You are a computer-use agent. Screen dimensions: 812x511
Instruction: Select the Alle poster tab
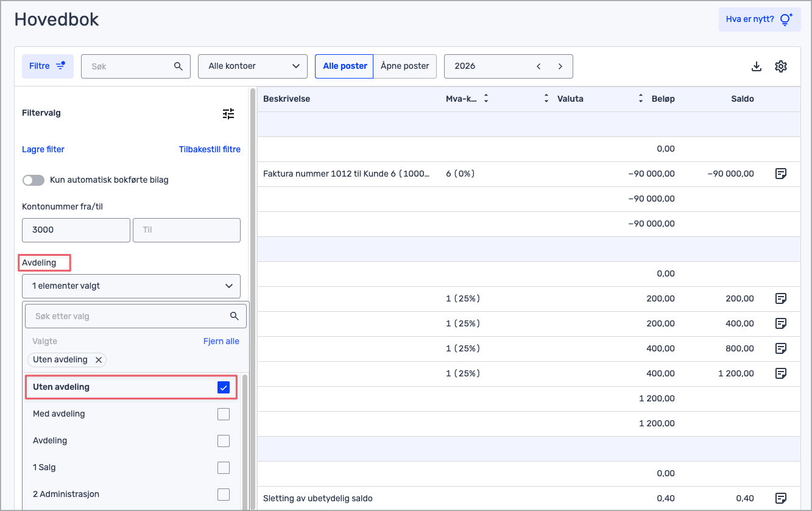(x=345, y=66)
